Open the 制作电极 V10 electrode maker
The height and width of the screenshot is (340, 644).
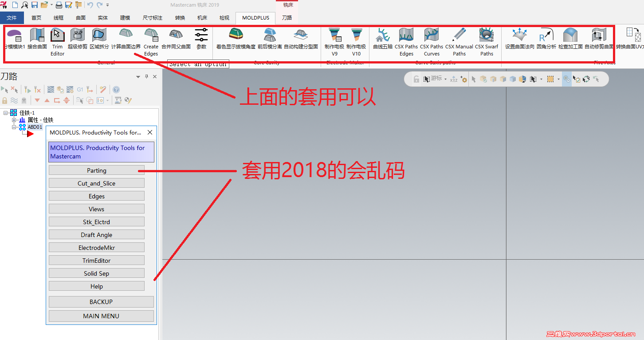(357, 42)
